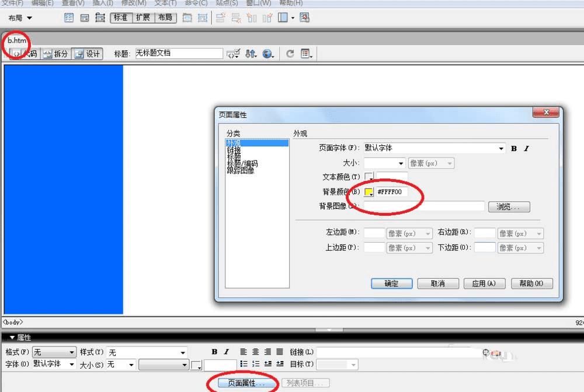Select the b.htm document tab

pyautogui.click(x=17, y=40)
